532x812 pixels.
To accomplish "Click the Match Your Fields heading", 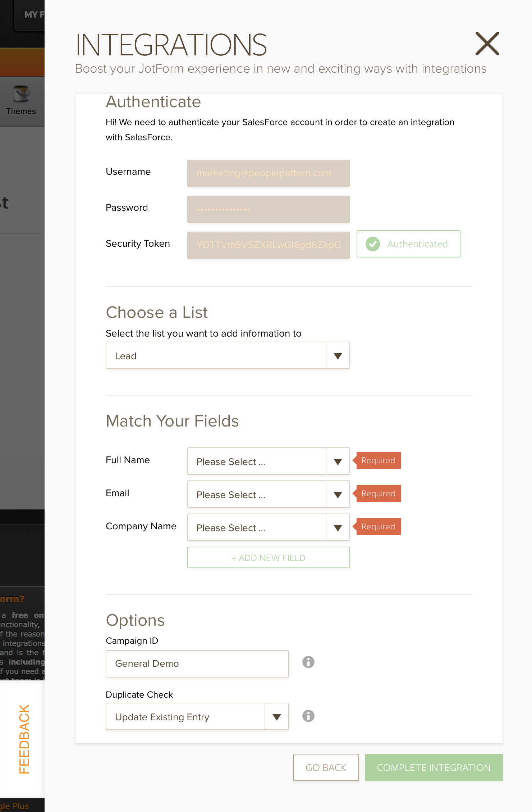I will pos(172,421).
